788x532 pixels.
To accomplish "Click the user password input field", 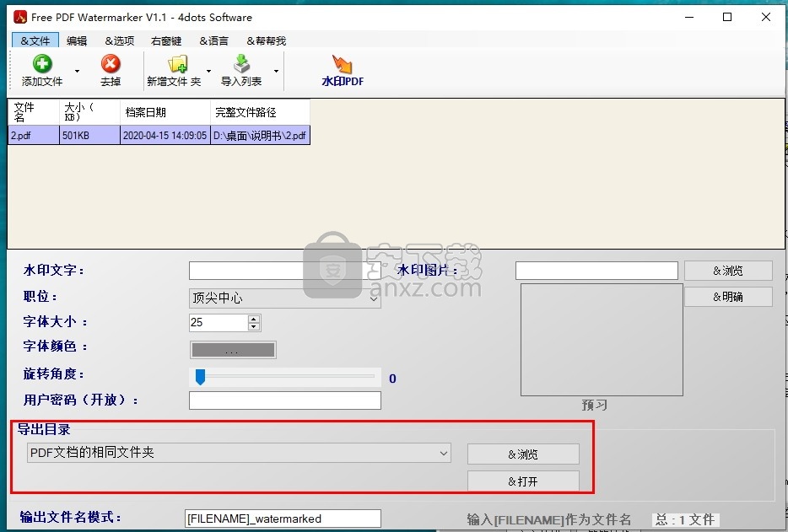I will pyautogui.click(x=284, y=400).
